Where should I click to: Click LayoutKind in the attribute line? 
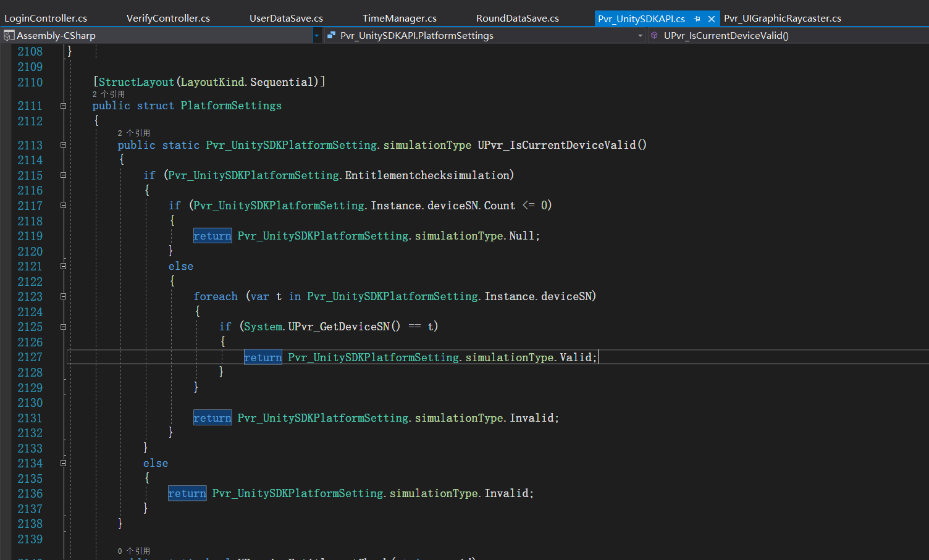point(212,82)
